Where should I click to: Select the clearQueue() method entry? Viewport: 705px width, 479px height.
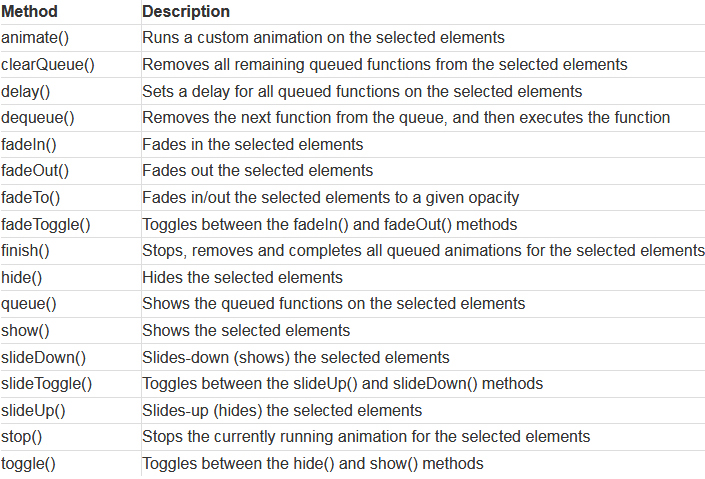click(x=48, y=64)
